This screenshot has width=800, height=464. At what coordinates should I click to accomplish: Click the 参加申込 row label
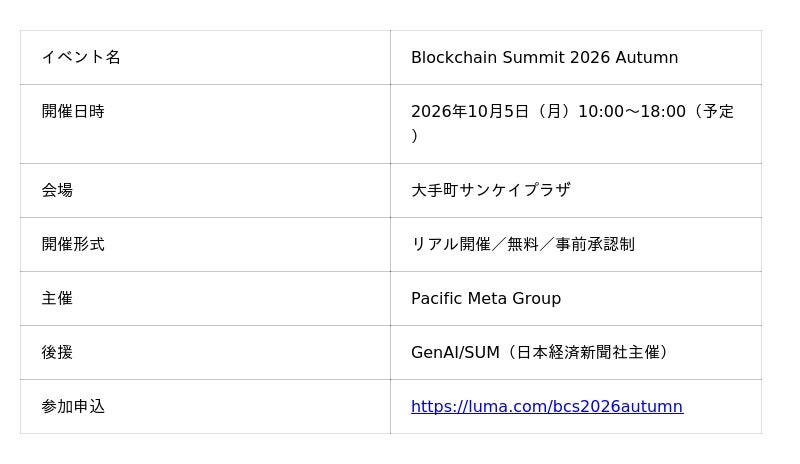pyautogui.click(x=73, y=406)
